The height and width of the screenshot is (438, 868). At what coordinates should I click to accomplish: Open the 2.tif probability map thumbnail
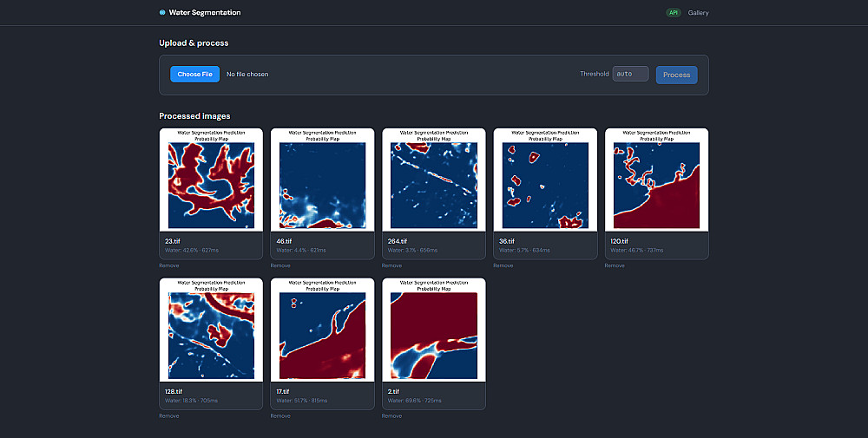point(434,330)
